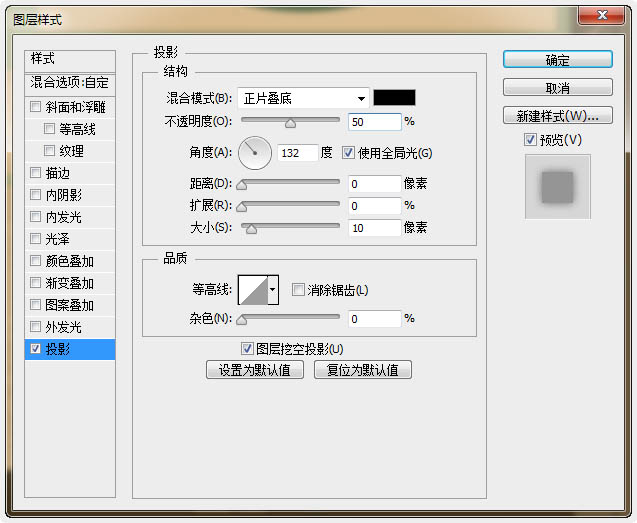Viewport: 637px width, 523px height.
Task: Uncheck the 投影 style checkbox
Action: [36, 349]
